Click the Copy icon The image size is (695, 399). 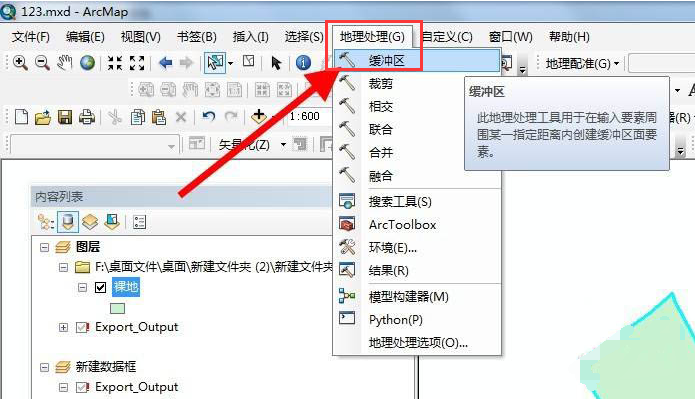(x=138, y=117)
